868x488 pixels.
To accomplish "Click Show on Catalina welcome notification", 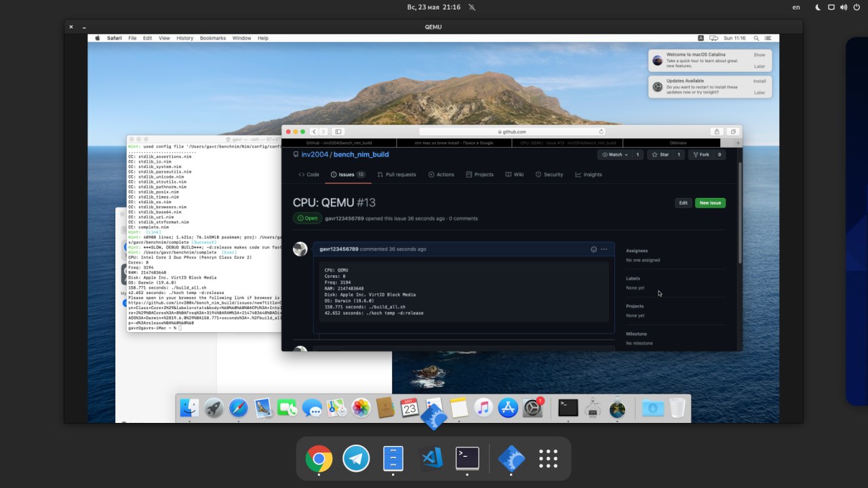I will [x=759, y=55].
